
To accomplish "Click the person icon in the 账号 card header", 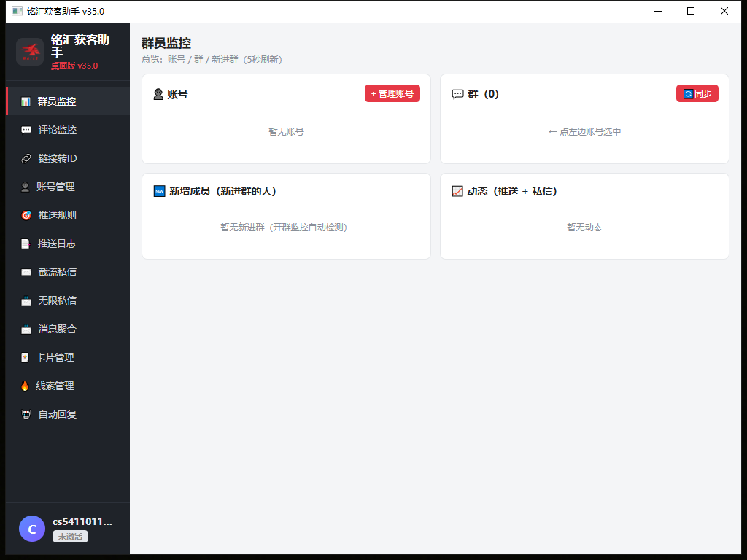I will click(158, 94).
